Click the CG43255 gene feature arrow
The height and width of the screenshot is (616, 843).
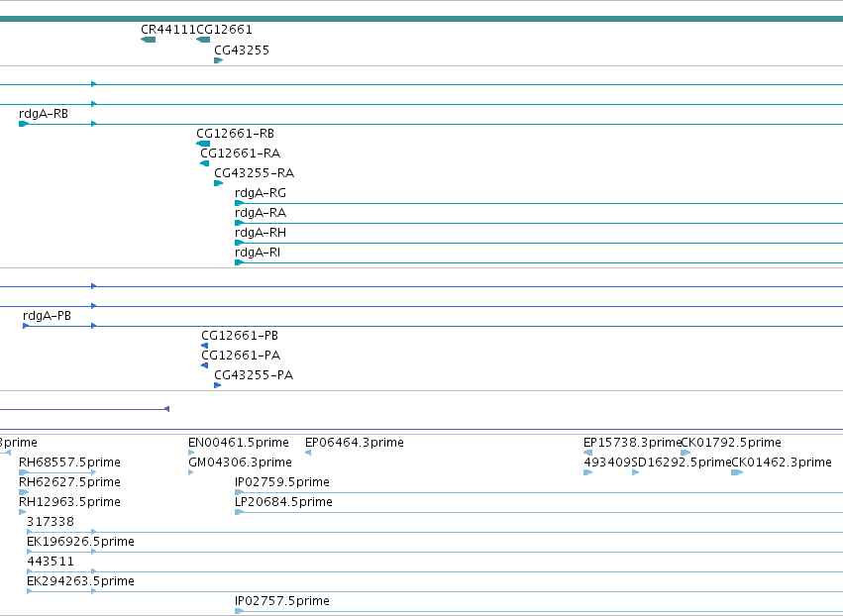(218, 60)
